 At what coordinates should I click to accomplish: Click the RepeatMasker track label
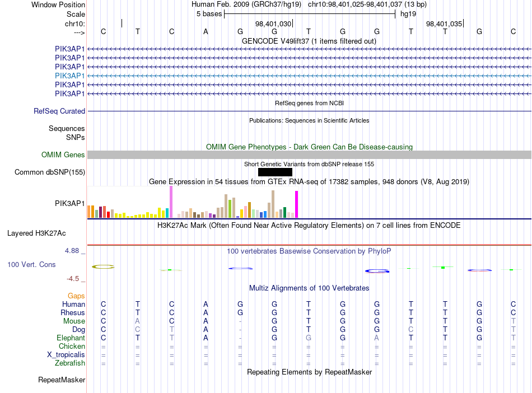[x=62, y=380]
